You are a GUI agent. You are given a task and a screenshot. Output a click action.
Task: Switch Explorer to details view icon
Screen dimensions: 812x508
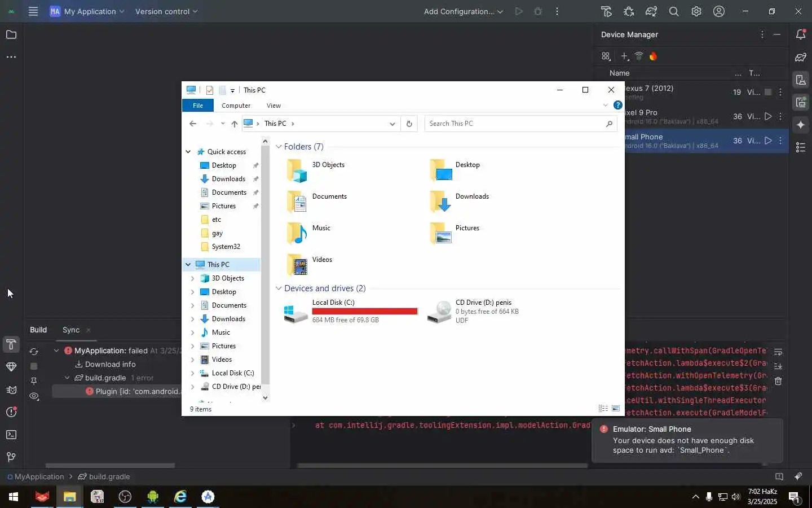pyautogui.click(x=603, y=409)
